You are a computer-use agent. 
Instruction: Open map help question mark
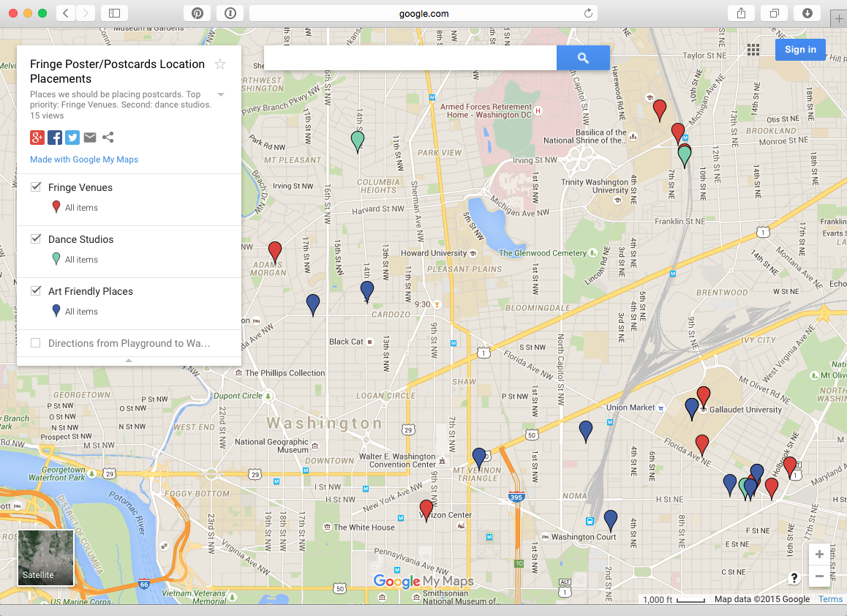(794, 578)
